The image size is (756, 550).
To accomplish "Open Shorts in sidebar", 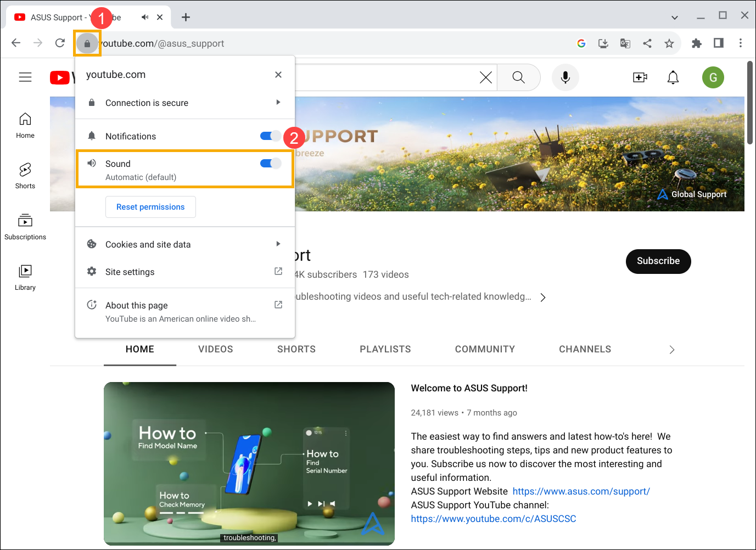I will point(25,176).
